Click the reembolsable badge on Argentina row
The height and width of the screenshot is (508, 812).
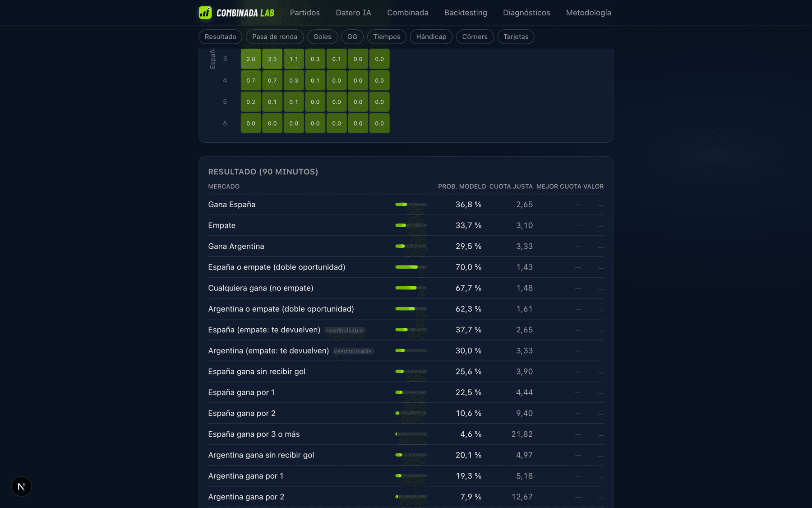pyautogui.click(x=353, y=351)
